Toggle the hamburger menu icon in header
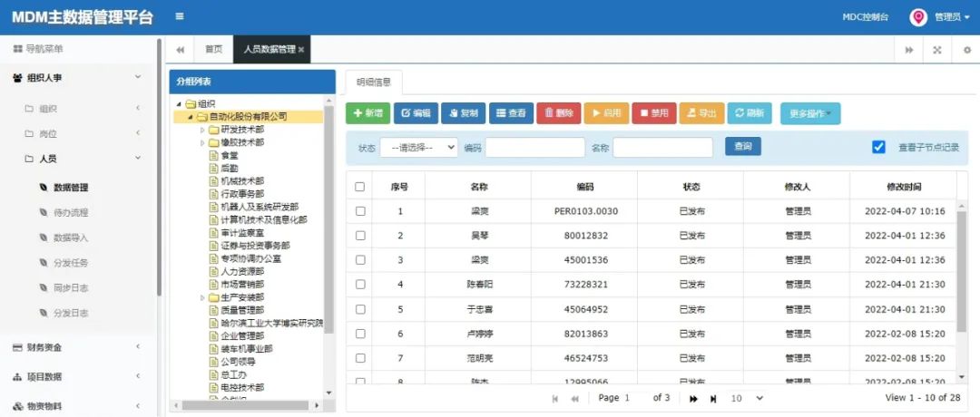Image resolution: width=980 pixels, height=417 pixels. coord(180,17)
